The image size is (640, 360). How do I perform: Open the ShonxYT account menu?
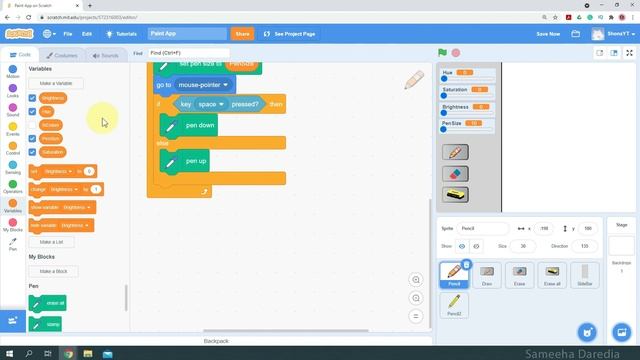coord(613,34)
